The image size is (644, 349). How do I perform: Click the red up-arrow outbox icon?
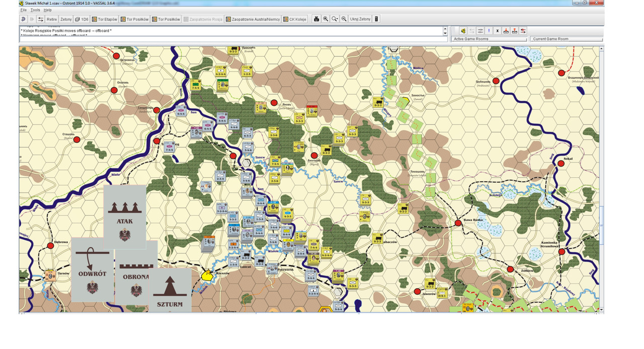coord(515,31)
